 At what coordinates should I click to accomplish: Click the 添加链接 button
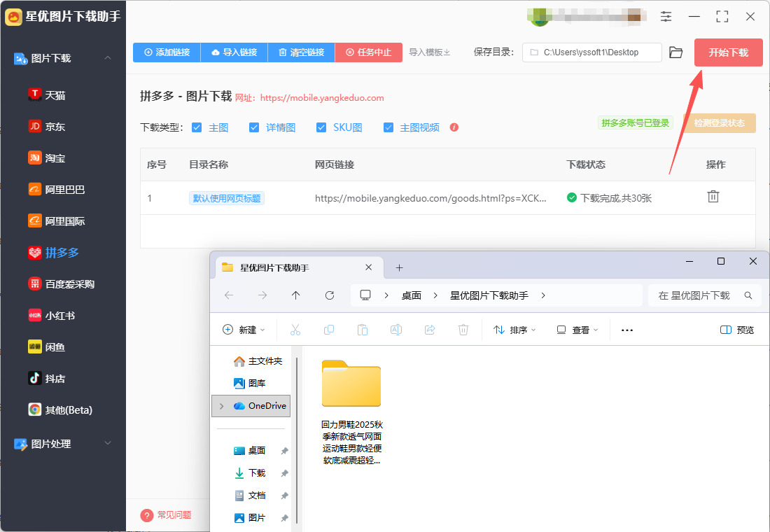(167, 52)
